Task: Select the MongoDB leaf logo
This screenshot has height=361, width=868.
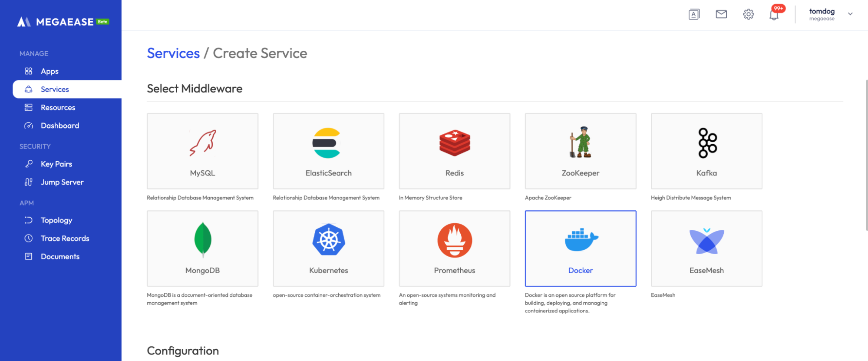Action: [x=203, y=239]
